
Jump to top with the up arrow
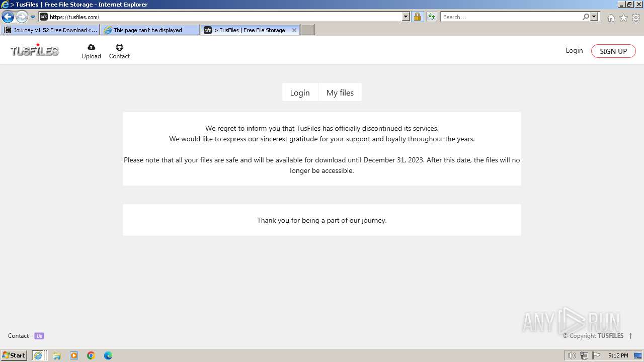[630, 336]
